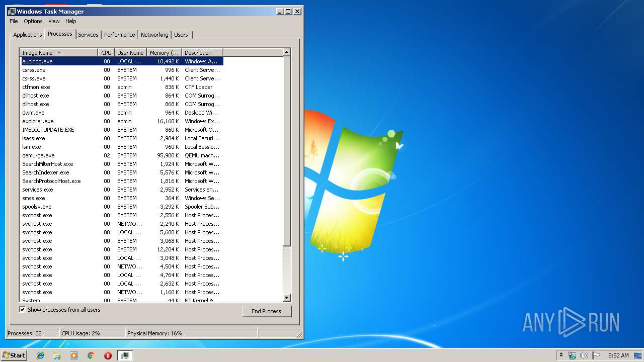Open the Start menu
644x362 pixels.
tap(14, 355)
